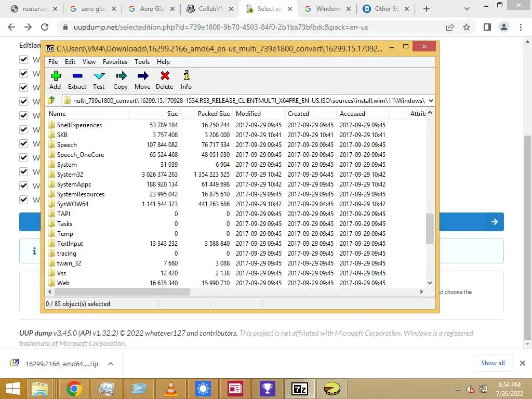The height and width of the screenshot is (399, 532).
Task: Open the Windows Start button
Action: pos(13,389)
